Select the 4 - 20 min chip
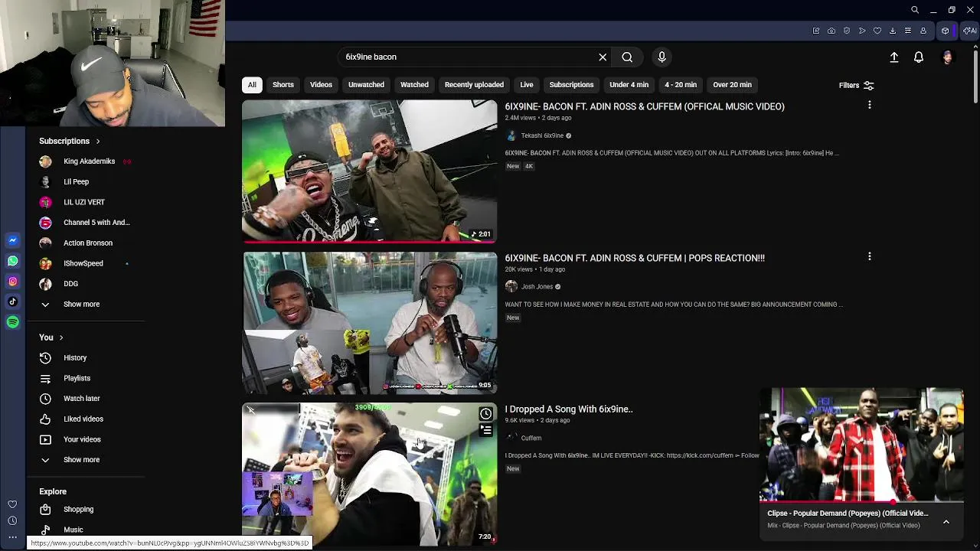The width and height of the screenshot is (980, 551). (681, 85)
